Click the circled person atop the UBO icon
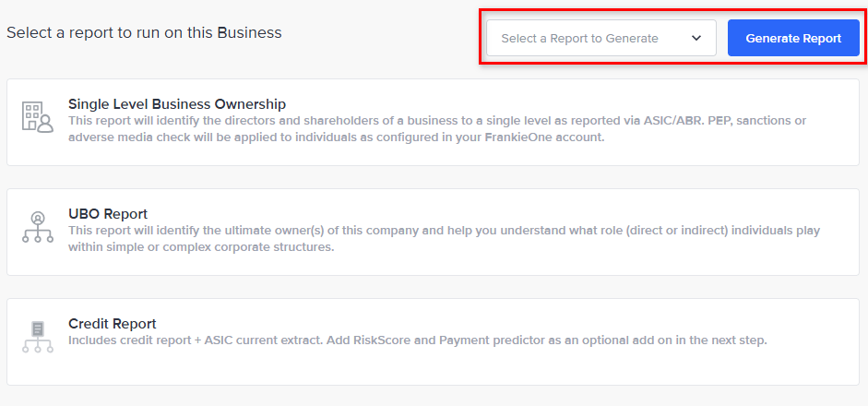Screen dimensions: 868x406 click(x=38, y=218)
